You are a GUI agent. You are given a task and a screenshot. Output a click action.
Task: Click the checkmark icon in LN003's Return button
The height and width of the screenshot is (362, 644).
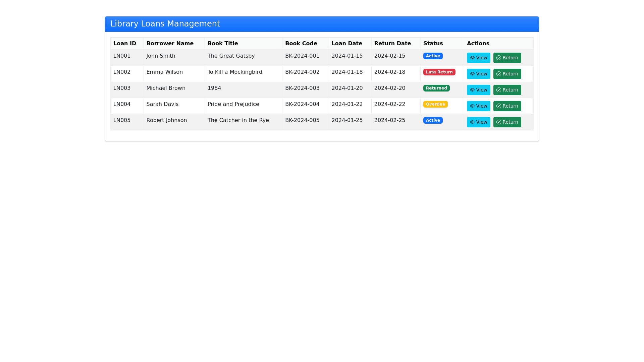coord(499,90)
